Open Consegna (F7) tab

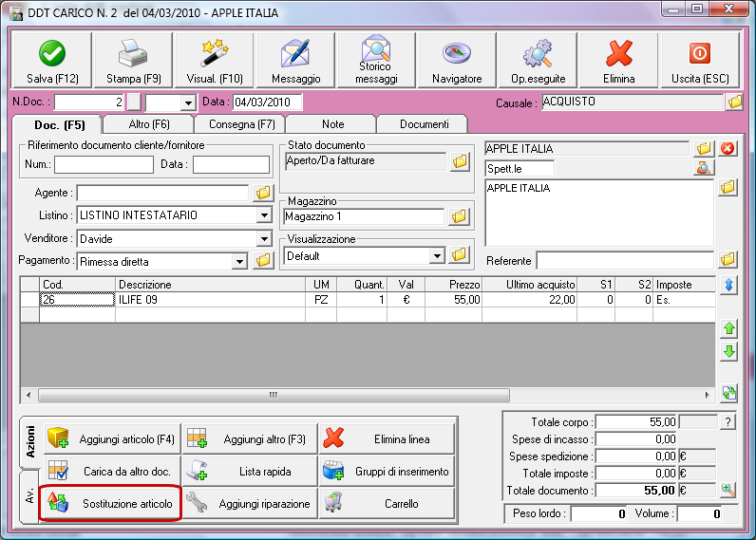tap(241, 124)
